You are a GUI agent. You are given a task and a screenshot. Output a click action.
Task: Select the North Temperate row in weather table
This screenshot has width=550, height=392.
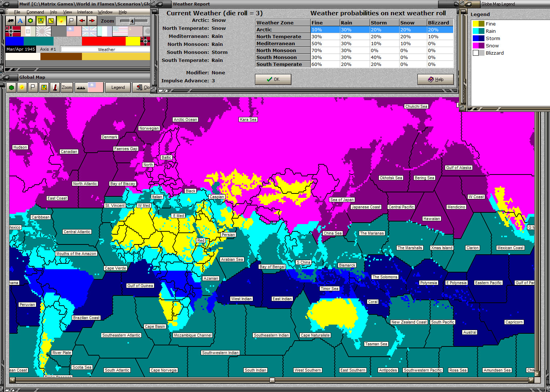click(354, 37)
